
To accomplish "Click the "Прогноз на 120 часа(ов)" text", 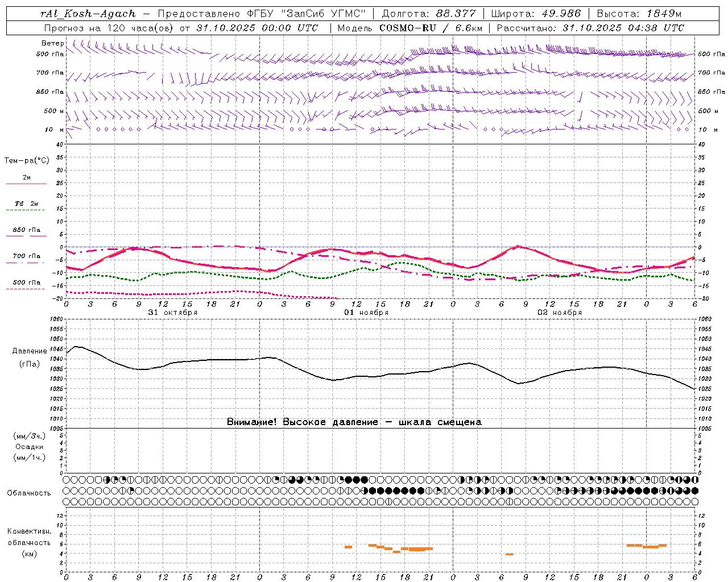I will click(x=109, y=28).
